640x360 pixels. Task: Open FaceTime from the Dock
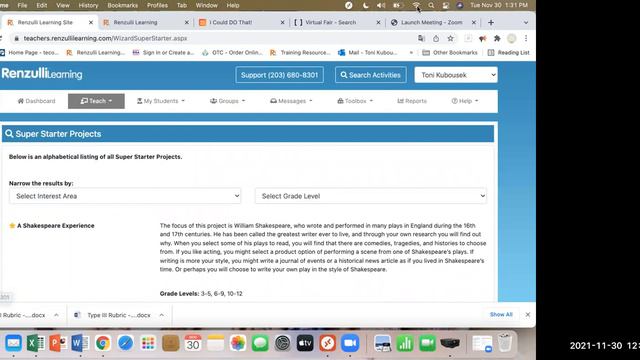(x=427, y=343)
